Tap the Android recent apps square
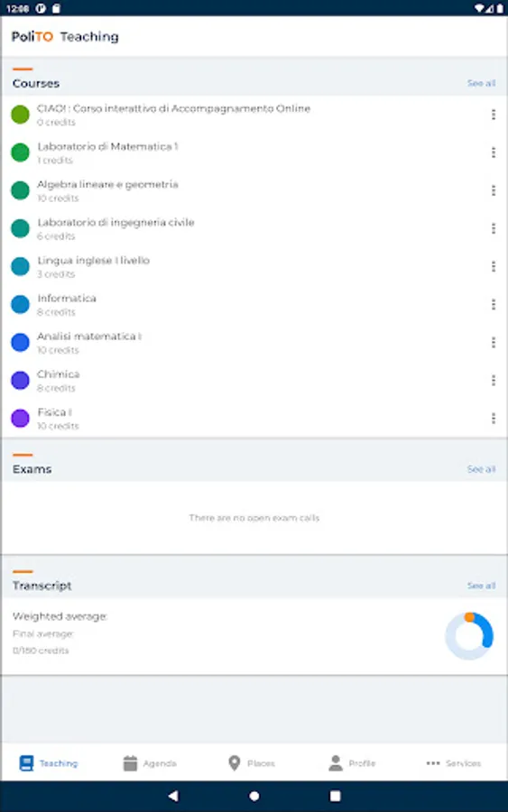508x812 pixels. [336, 796]
